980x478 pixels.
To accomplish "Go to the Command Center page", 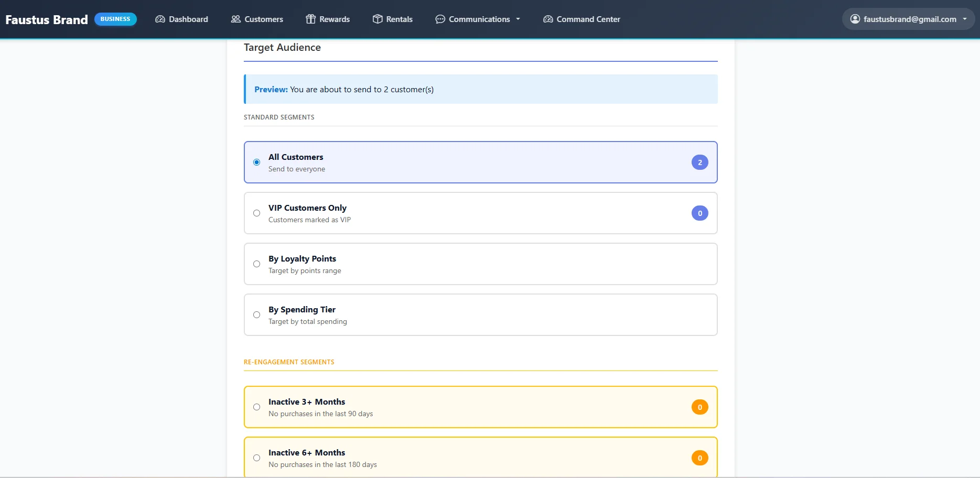I will pos(588,19).
